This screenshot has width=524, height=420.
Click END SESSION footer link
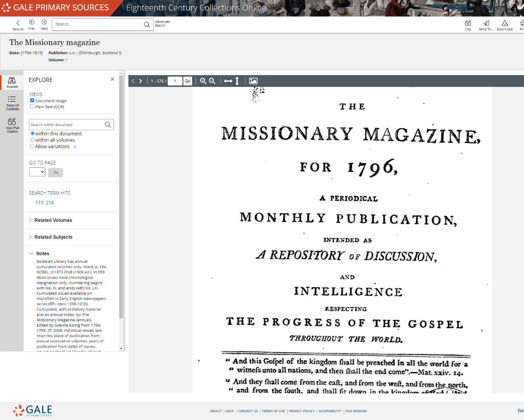[356, 411]
